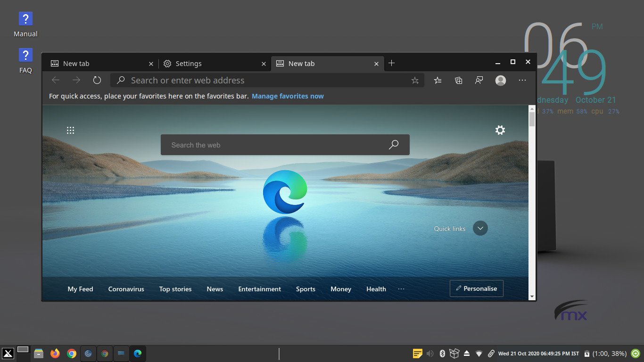Expand the Quick links section
Viewport: 644px width, 362px height.
(480, 228)
